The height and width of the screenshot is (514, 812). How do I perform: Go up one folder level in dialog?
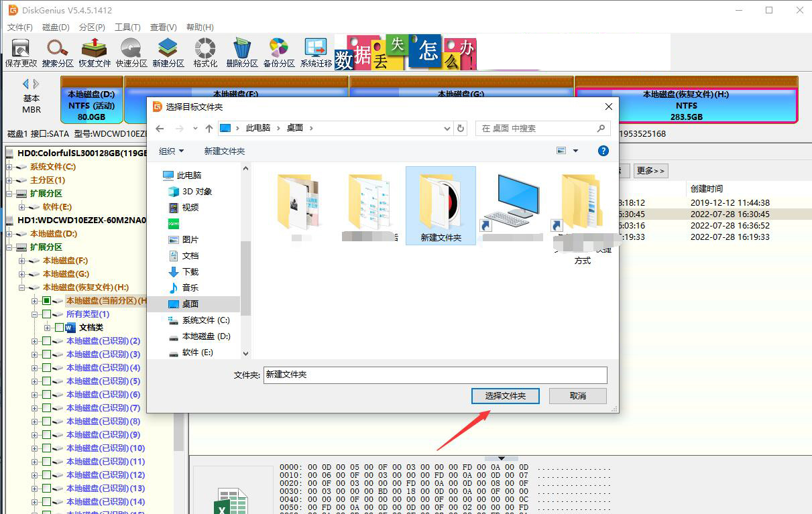tap(209, 128)
